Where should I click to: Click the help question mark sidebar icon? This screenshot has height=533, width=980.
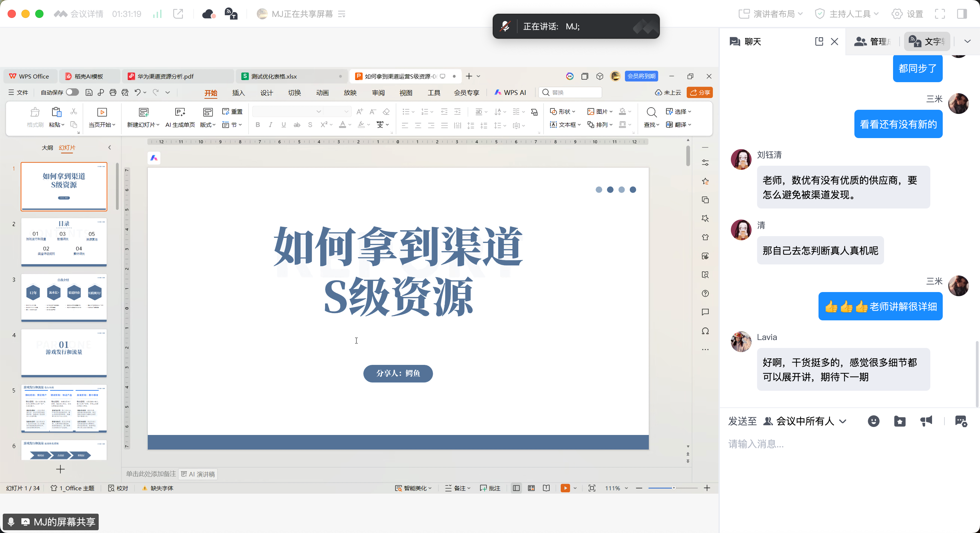point(705,293)
